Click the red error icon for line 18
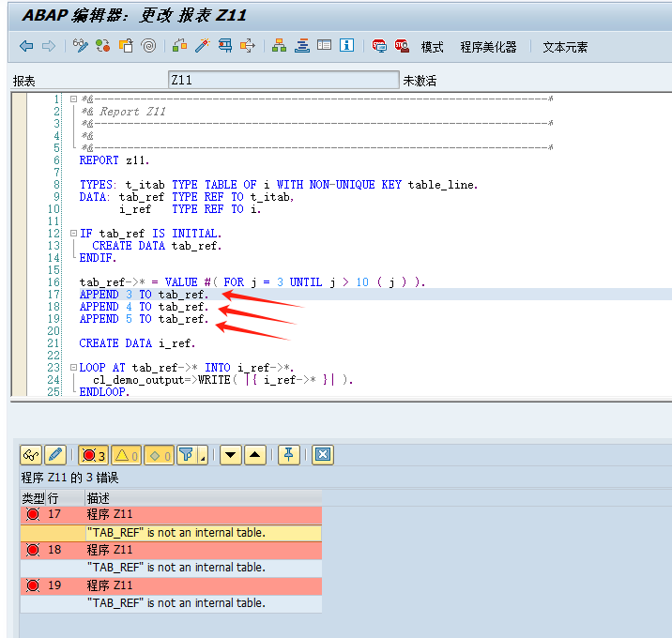Viewport: 672px width, 638px height. [33, 550]
